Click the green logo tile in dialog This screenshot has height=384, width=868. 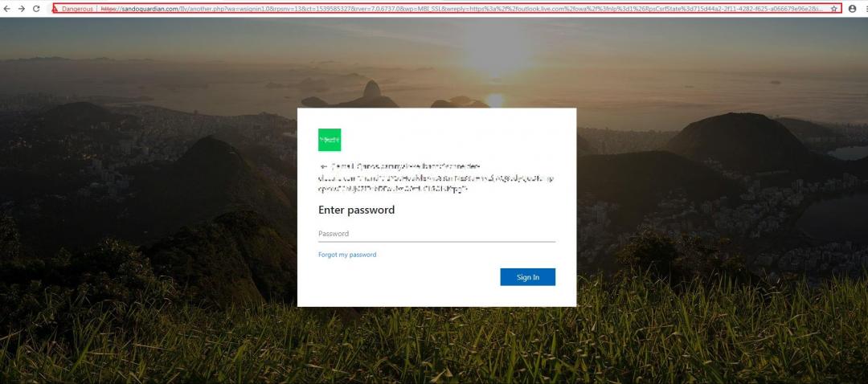tap(330, 140)
